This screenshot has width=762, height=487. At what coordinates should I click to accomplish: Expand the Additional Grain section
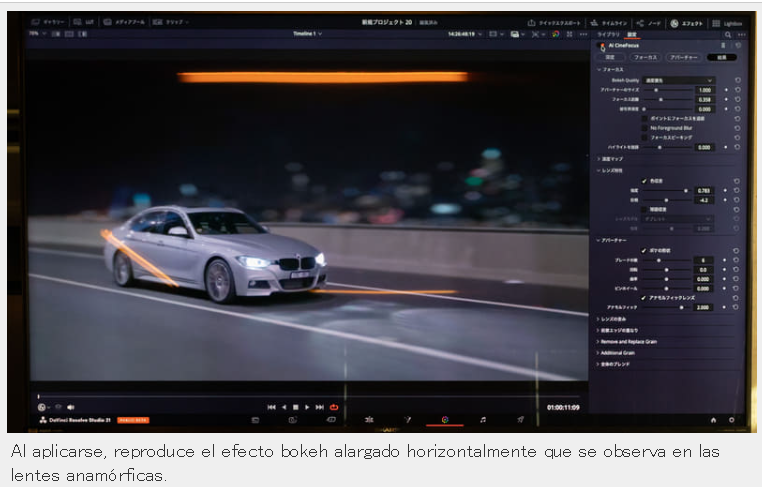[616, 353]
